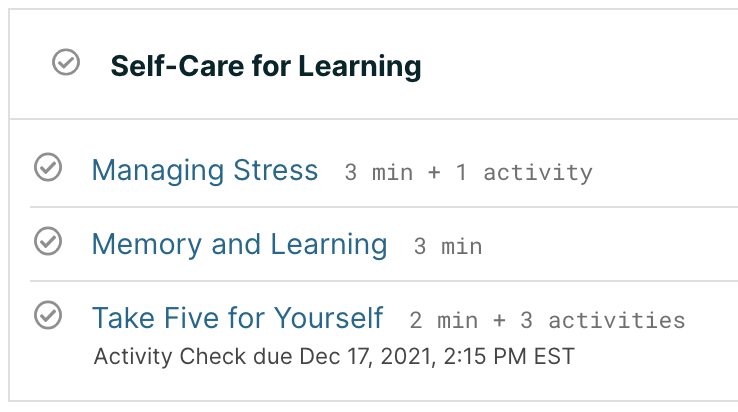738x412 pixels.
Task: Open the Managing Stress lesson
Action: [204, 170]
